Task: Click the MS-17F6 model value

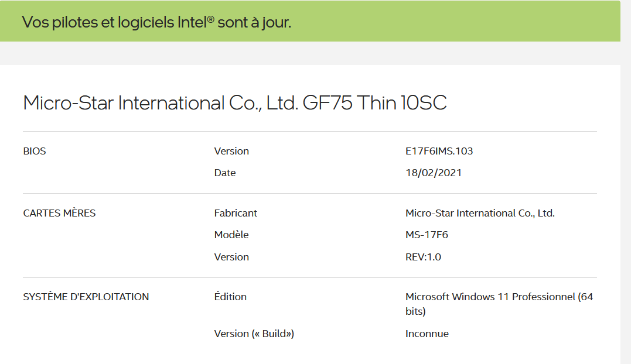Action: tap(427, 235)
